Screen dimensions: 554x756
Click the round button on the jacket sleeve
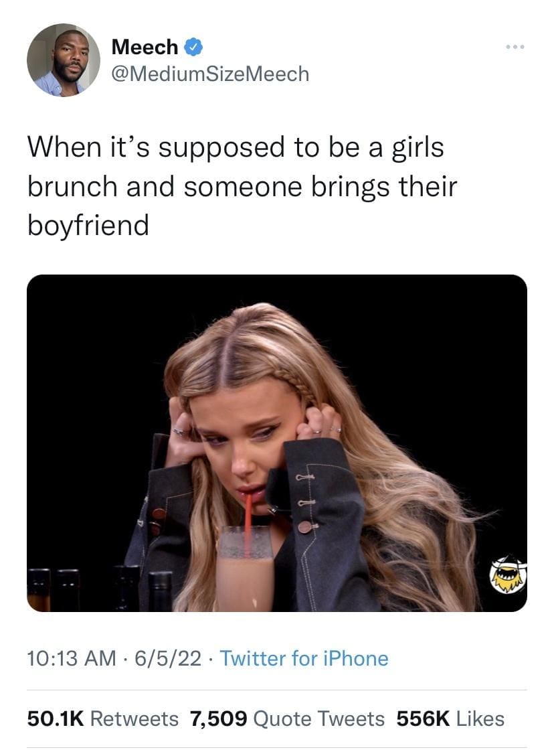point(305,526)
